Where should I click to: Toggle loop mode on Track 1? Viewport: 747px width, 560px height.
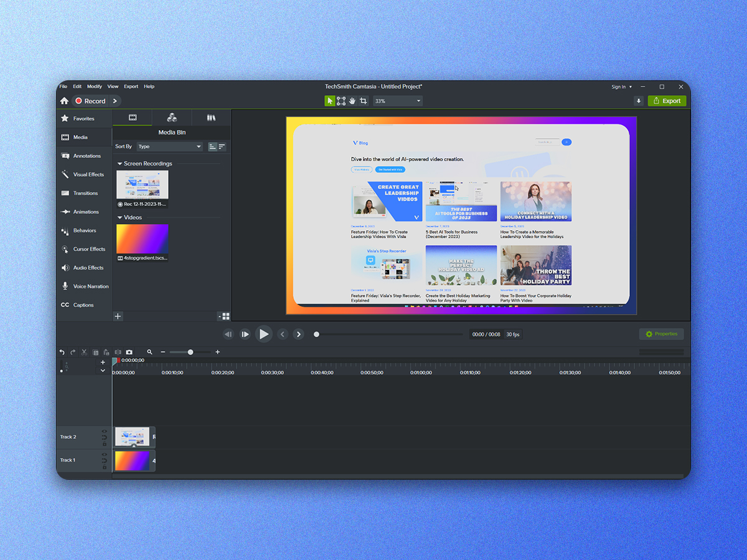(x=105, y=460)
